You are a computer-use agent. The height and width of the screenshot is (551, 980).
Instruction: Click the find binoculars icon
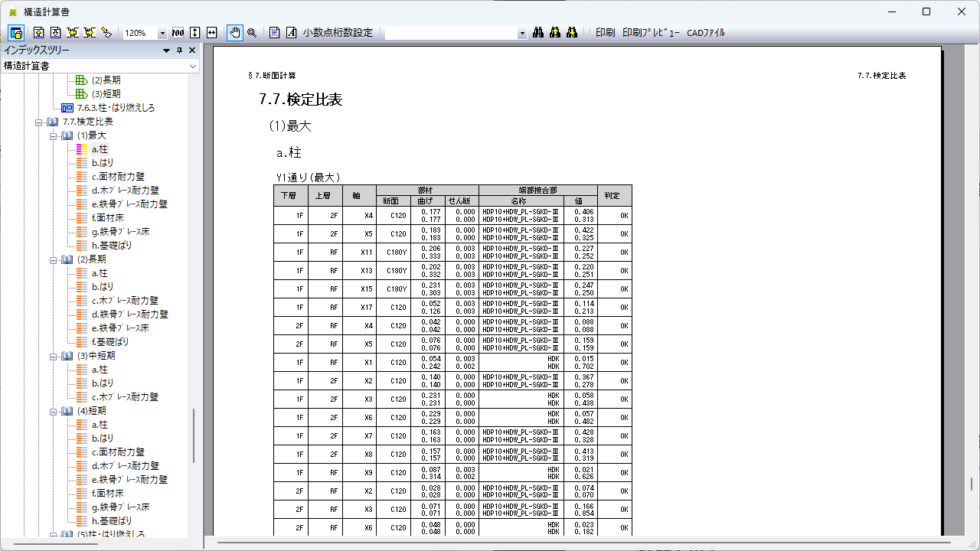[538, 33]
